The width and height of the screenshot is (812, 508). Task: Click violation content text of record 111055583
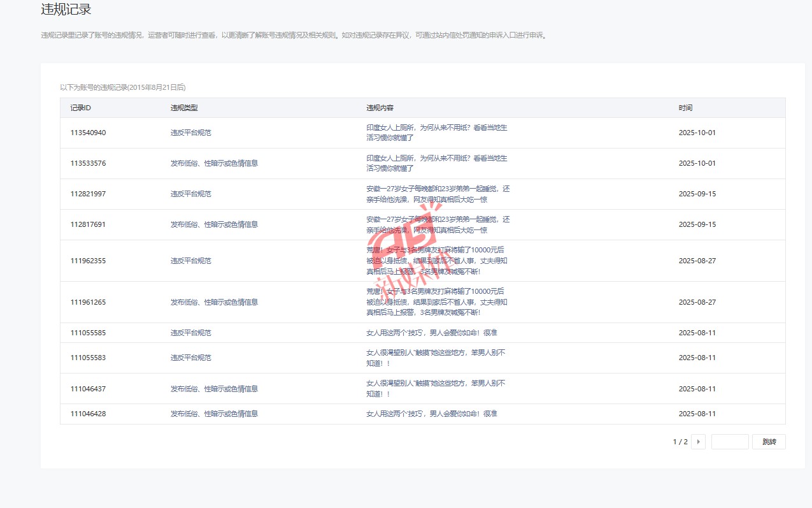(436, 358)
